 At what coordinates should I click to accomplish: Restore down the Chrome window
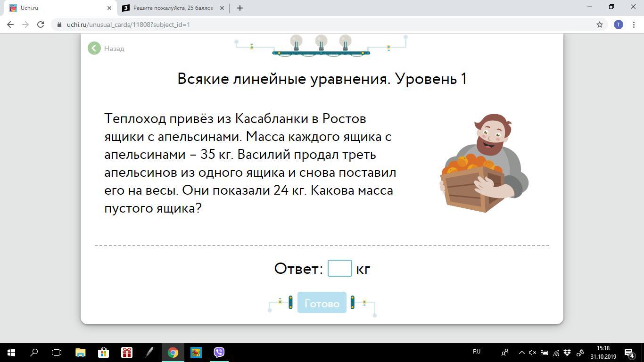click(611, 7)
